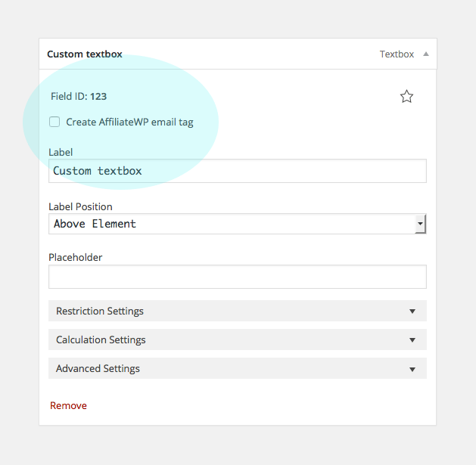Expand the Restriction Settings section
This screenshot has width=476, height=465.
(x=238, y=311)
